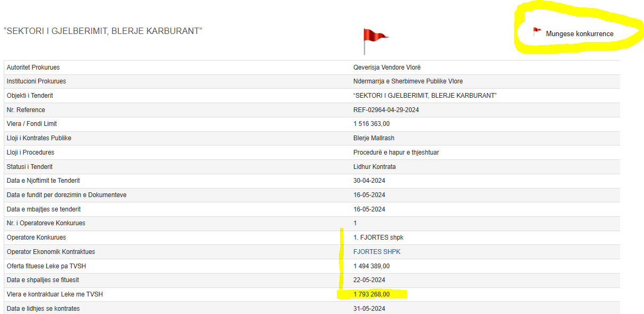The height and width of the screenshot is (314, 644).
Task: Select the winning offer value 1 494 389,00
Action: pyautogui.click(x=371, y=266)
